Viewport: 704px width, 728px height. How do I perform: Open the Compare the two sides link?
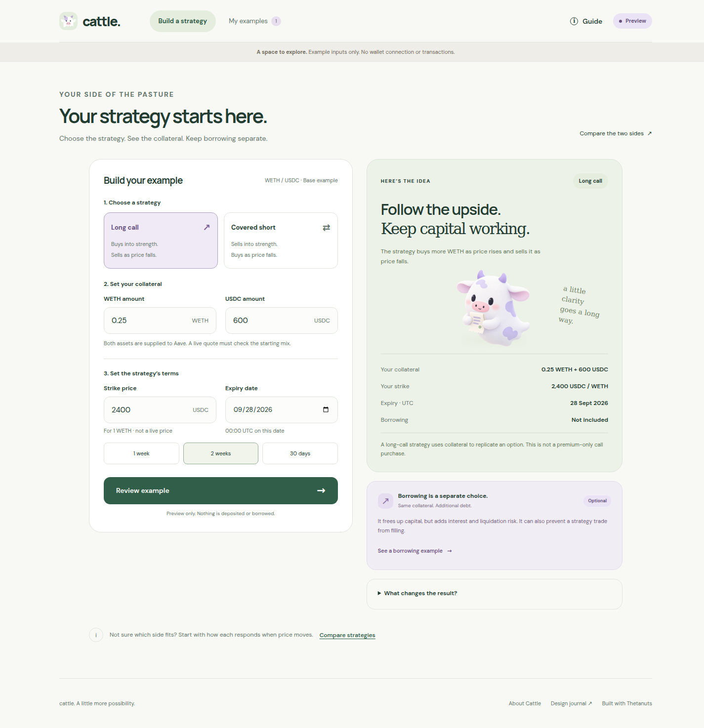click(616, 133)
